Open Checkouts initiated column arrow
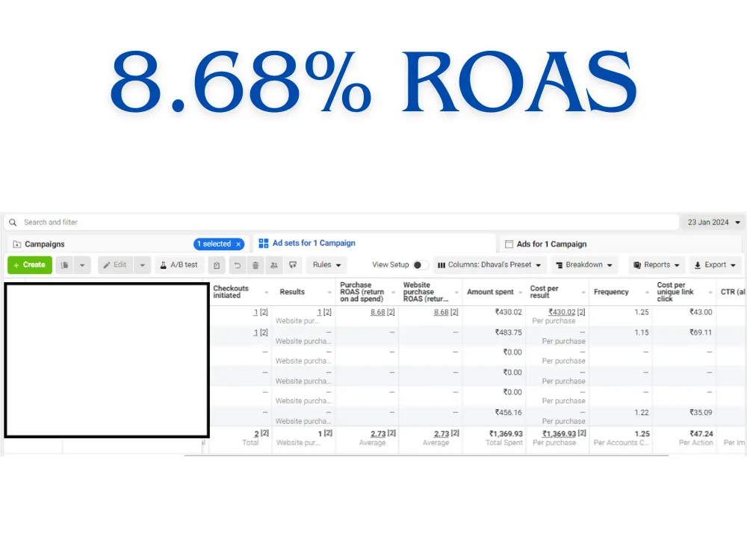The height and width of the screenshot is (560, 747). [267, 293]
